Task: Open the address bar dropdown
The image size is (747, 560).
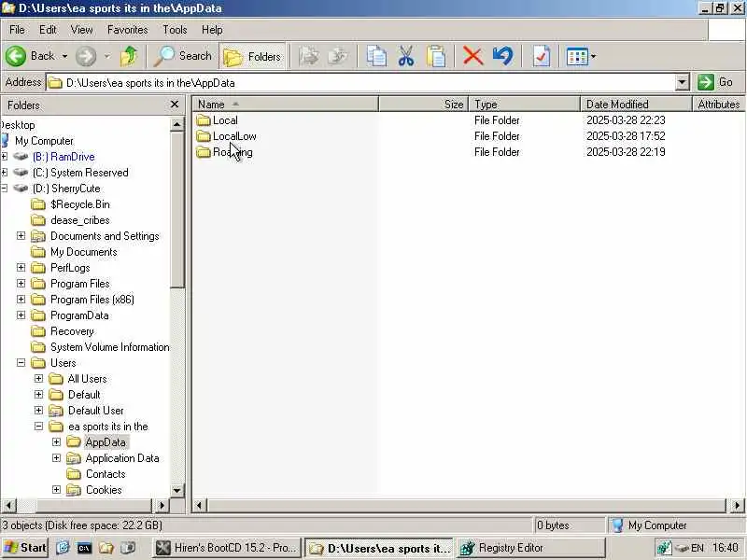Action: click(682, 82)
